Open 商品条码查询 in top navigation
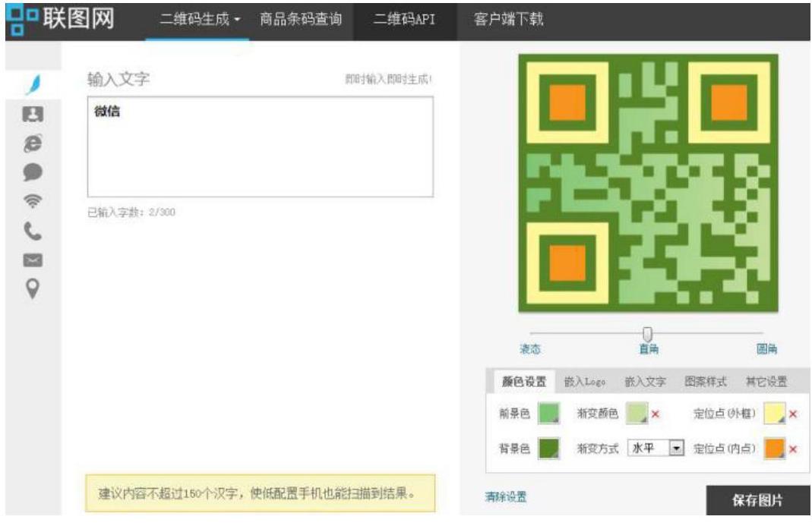This screenshot has height=529, width=812. click(x=300, y=20)
